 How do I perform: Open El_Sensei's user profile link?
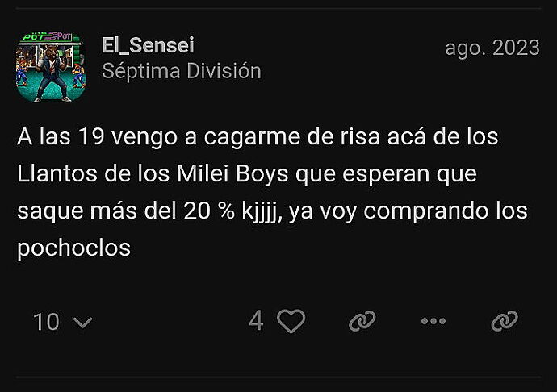(148, 45)
